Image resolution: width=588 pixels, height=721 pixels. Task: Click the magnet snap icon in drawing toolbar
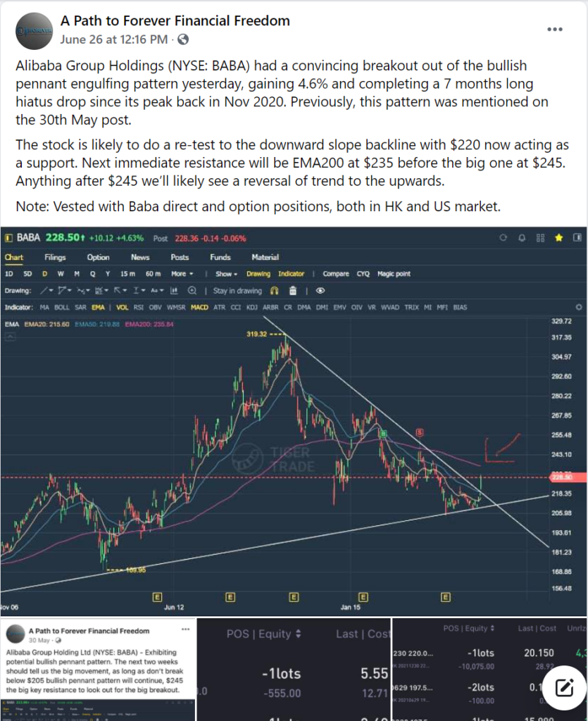click(x=275, y=291)
